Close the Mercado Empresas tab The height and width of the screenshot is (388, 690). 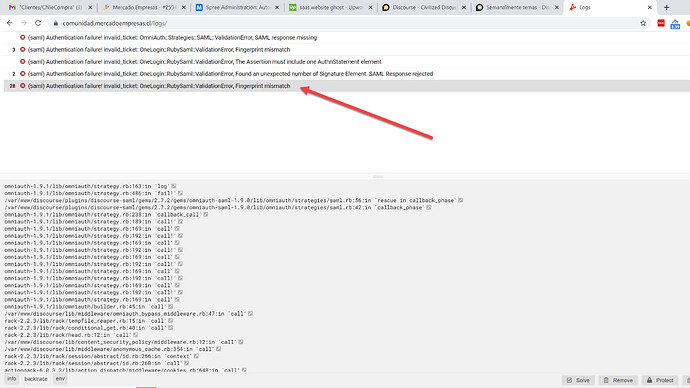[x=184, y=7]
